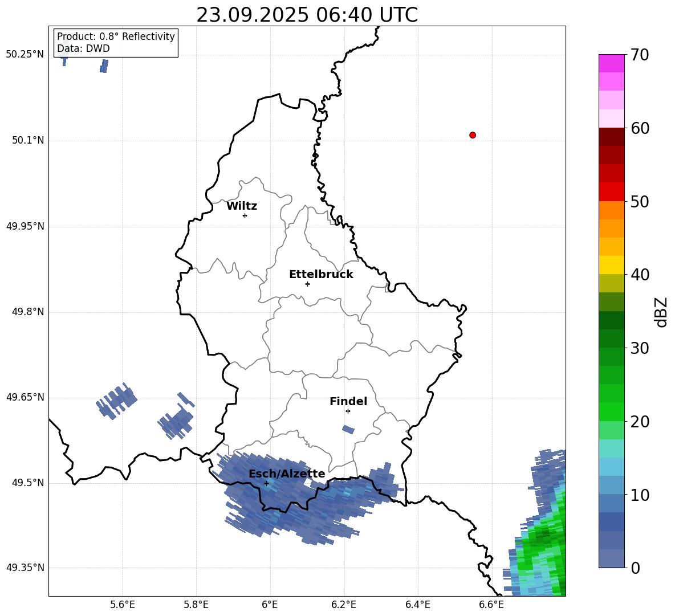Image resolution: width=675 pixels, height=616 pixels.
Task: Click the 49.95°N latitude label
Action: pos(25,226)
